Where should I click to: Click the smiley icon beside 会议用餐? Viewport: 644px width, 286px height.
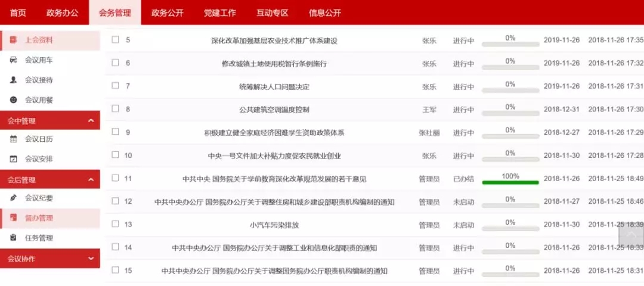[13, 100]
